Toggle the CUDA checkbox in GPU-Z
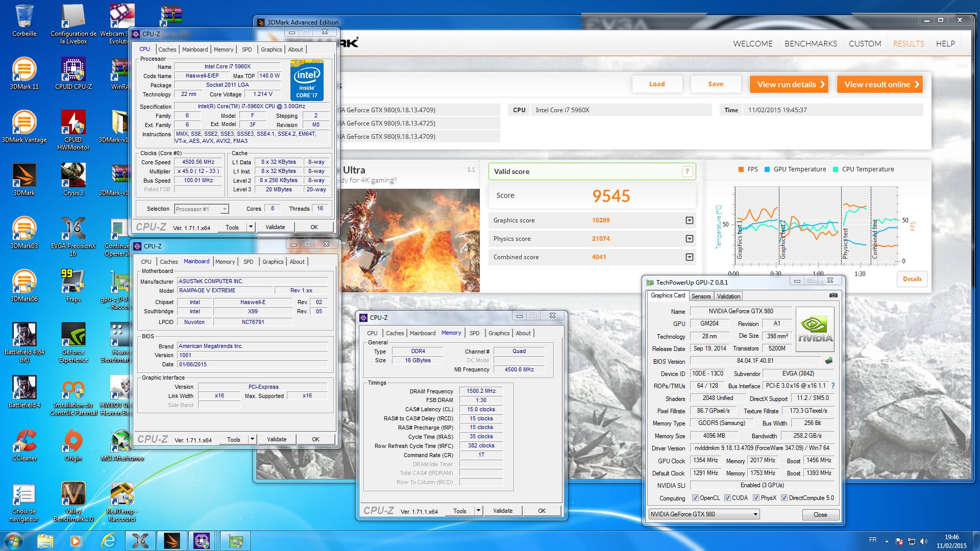 point(727,498)
